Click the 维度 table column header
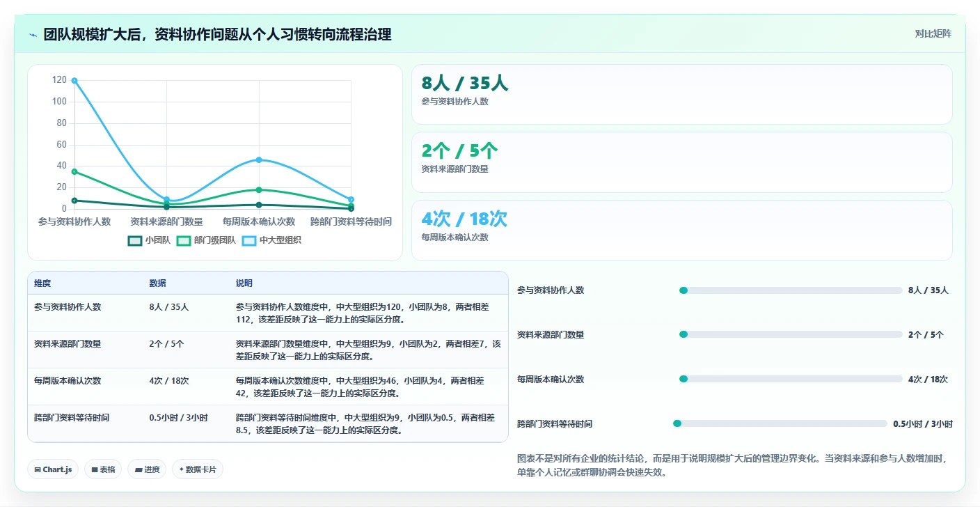Screen dimensions: 980x507 (42, 283)
